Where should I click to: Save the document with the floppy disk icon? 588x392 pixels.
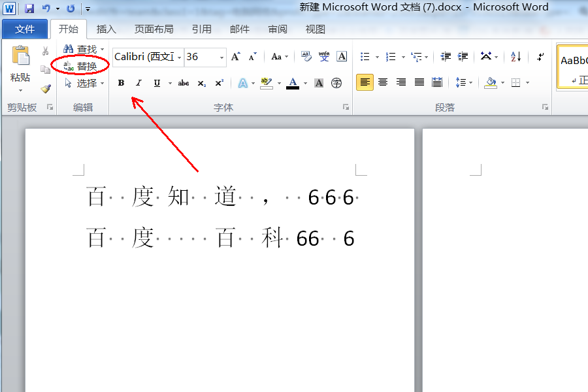(29, 8)
